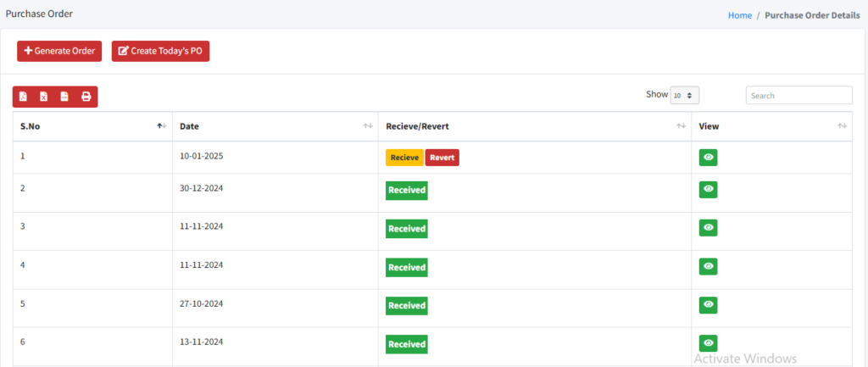Open the Show entries dropdown
Screen dimensions: 868x367
click(x=684, y=96)
